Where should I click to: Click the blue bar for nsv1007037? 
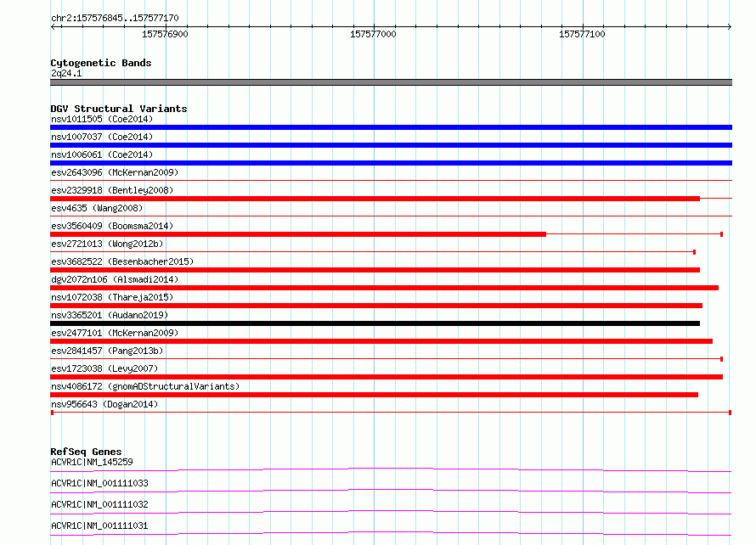(x=391, y=145)
